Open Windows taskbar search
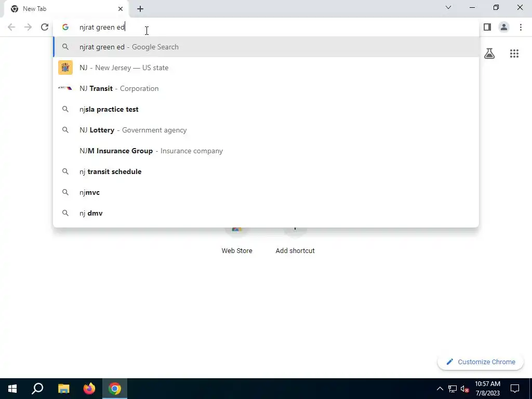Viewport: 532px width, 399px height. pos(37,389)
